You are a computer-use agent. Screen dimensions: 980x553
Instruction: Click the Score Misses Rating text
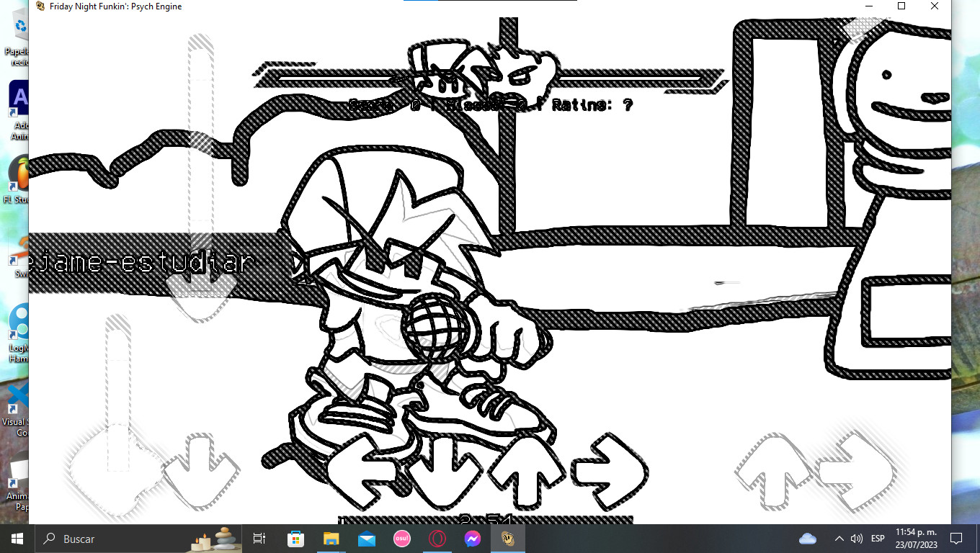coord(490,105)
